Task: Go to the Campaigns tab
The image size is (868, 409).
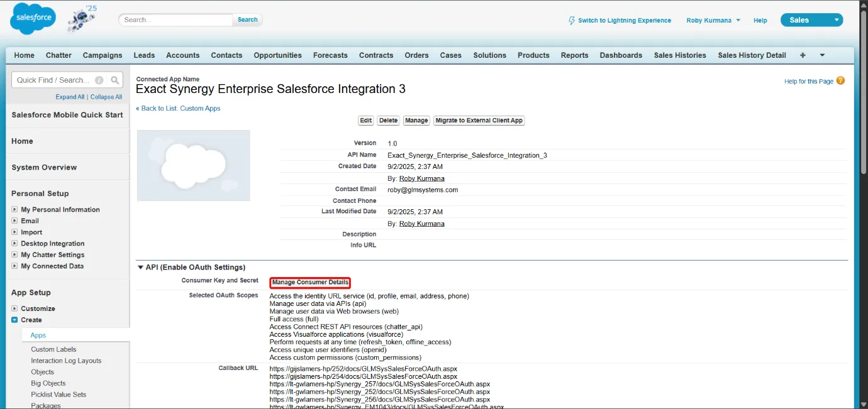Action: point(103,55)
